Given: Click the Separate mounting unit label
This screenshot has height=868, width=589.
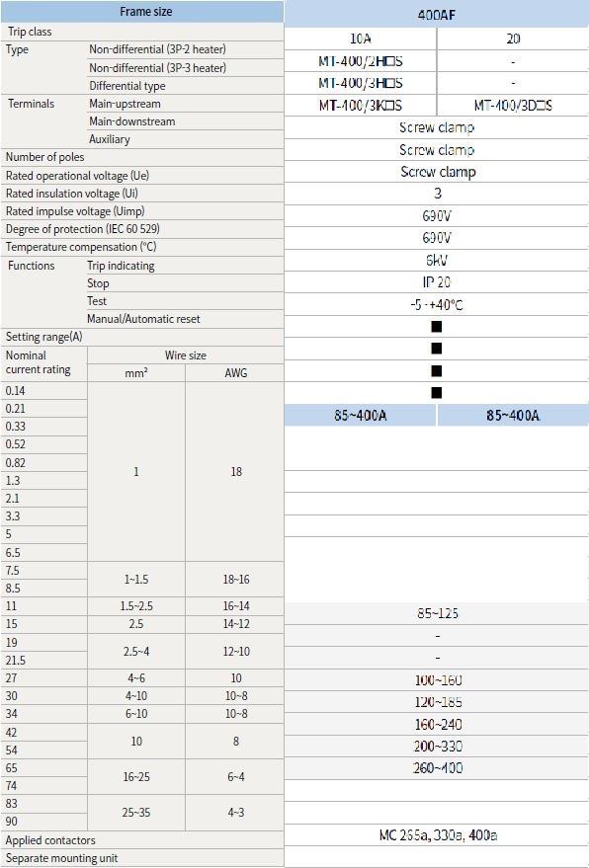Looking at the screenshot, I should 61,858.
